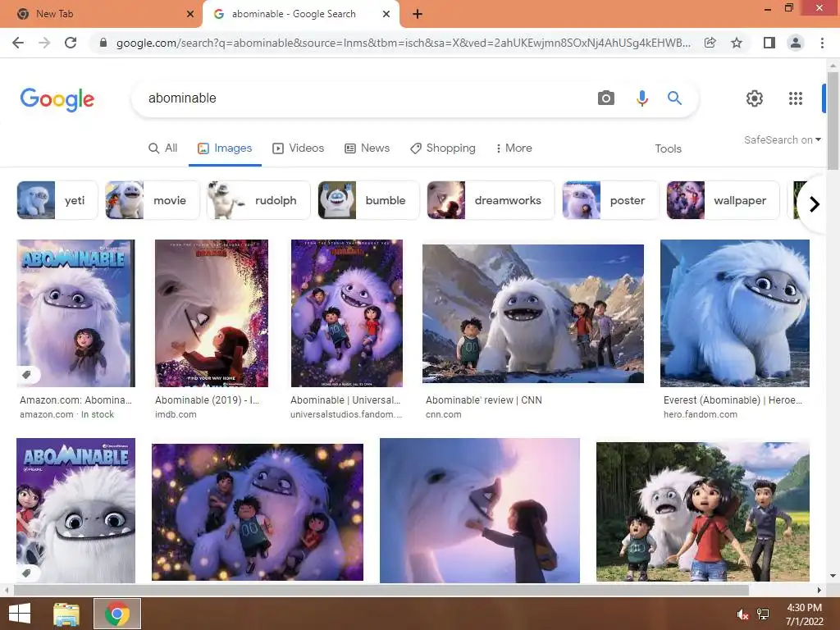The height and width of the screenshot is (630, 840).
Task: Open the Windows Start menu
Action: 20,614
